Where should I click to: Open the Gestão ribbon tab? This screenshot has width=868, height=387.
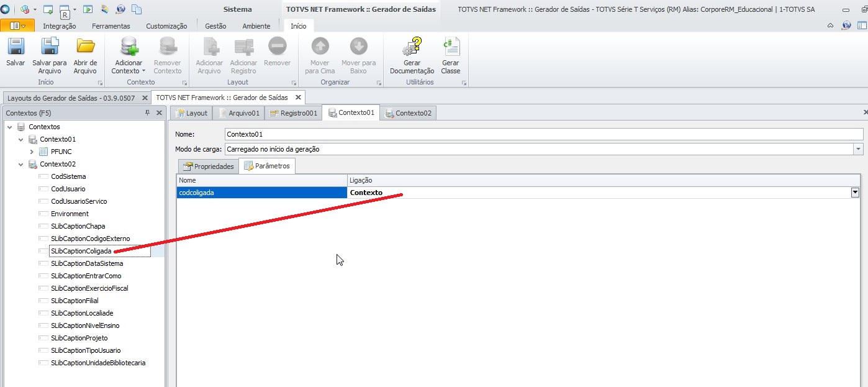click(x=215, y=26)
